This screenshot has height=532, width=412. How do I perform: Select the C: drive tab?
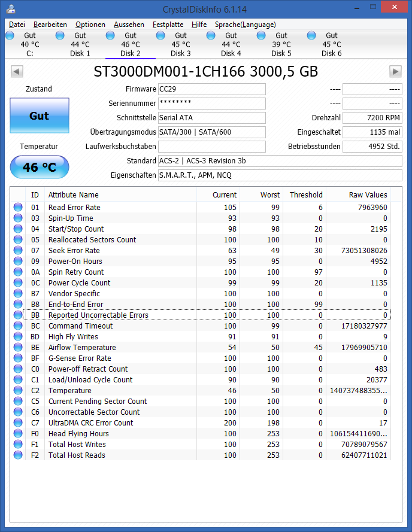tap(30, 44)
